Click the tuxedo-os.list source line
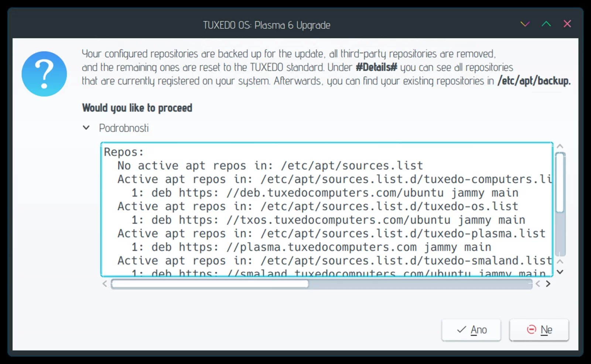The image size is (591, 364). [318, 206]
